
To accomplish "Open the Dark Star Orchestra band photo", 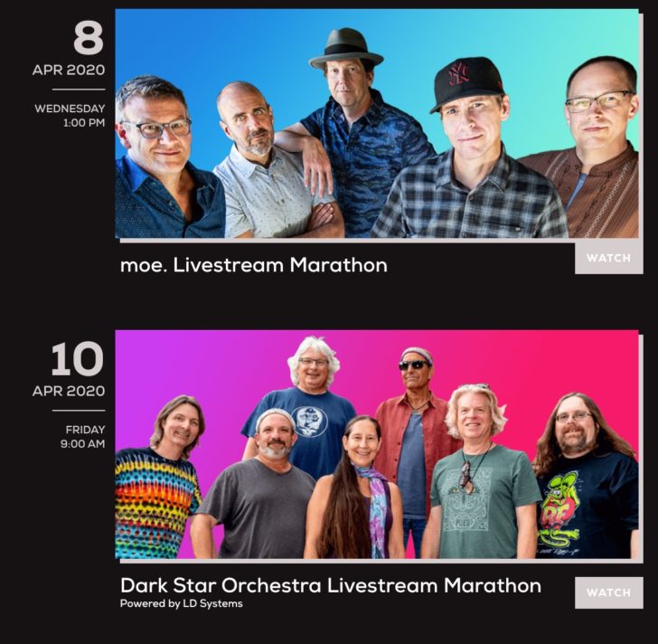I will pyautogui.click(x=377, y=444).
